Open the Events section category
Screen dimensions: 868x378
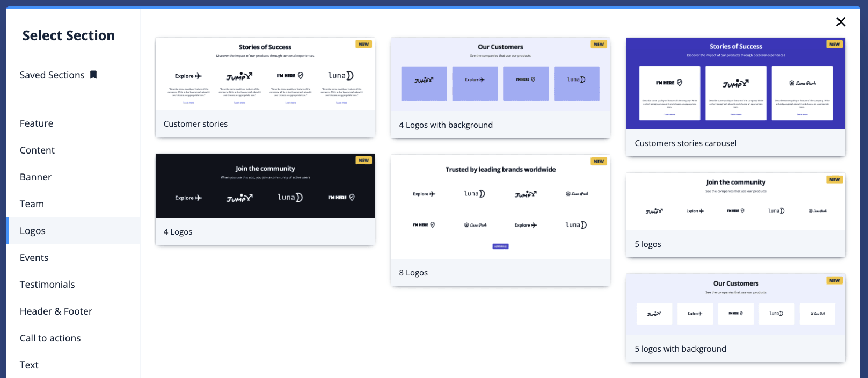[x=34, y=258]
